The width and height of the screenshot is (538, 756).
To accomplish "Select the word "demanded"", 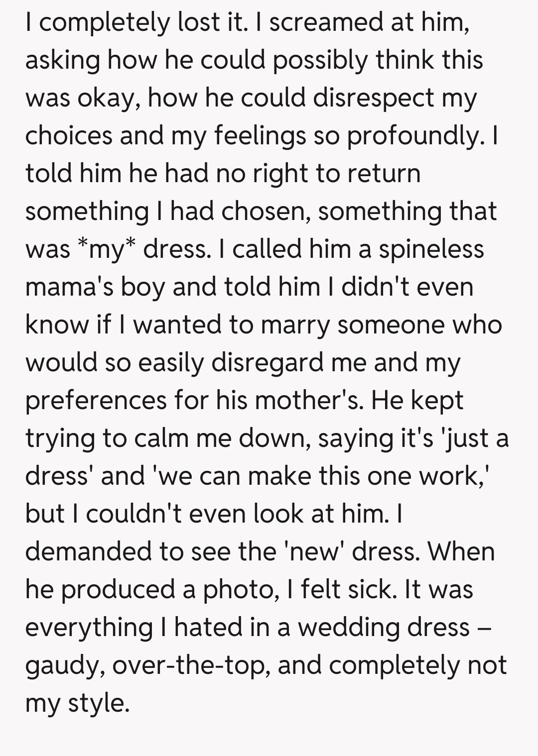I will tap(88, 552).
